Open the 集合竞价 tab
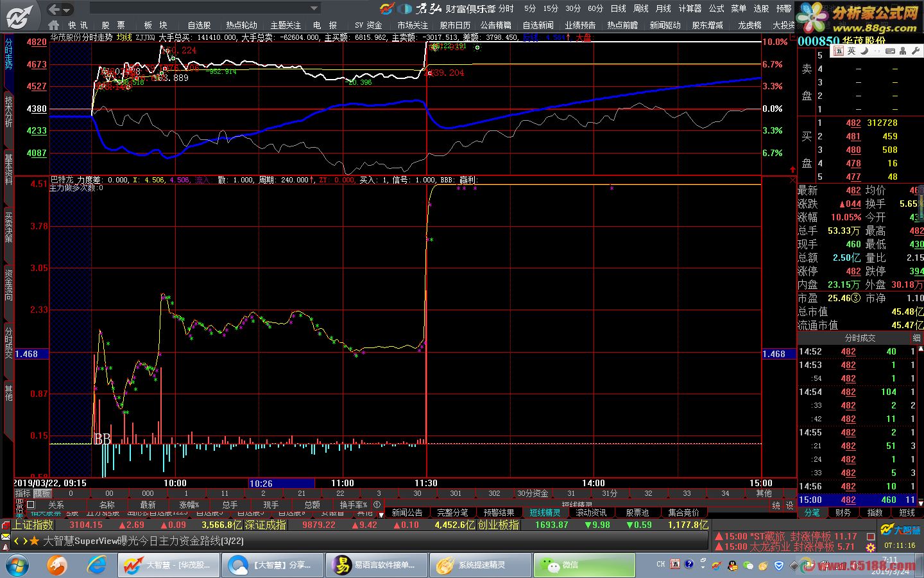The image size is (924, 578). pos(683,512)
